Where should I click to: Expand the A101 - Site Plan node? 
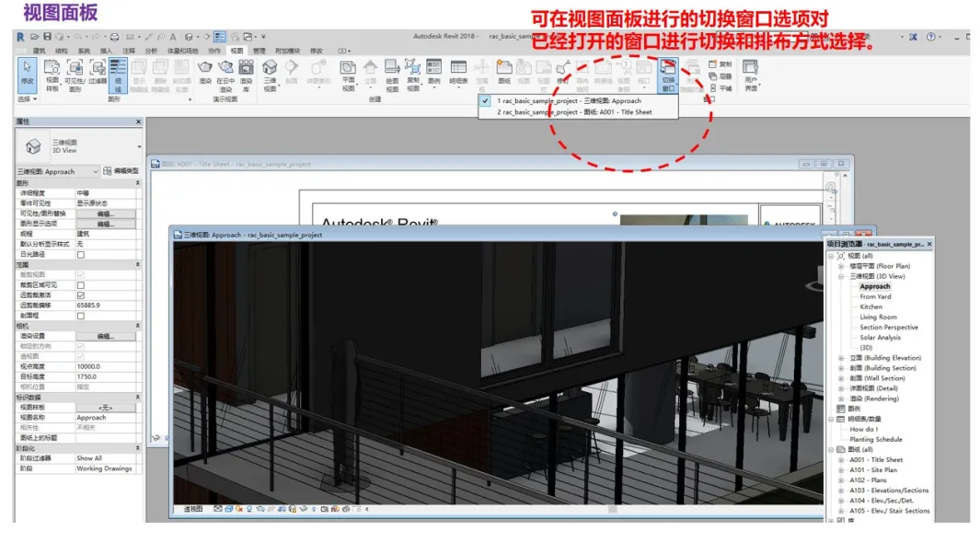tap(841, 470)
